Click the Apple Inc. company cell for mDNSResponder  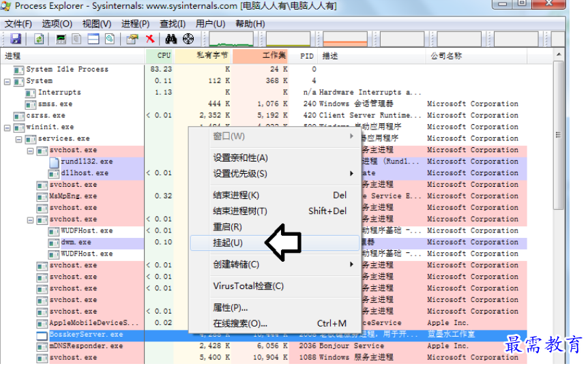tap(447, 346)
